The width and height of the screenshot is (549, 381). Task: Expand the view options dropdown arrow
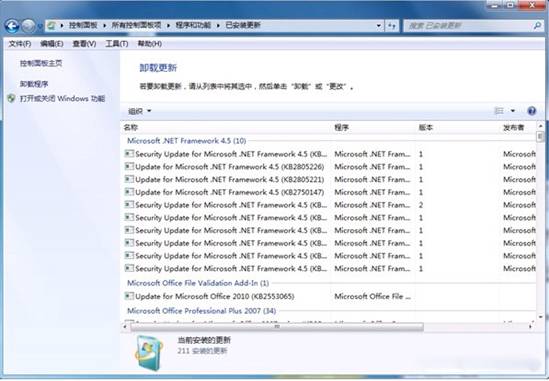click(513, 111)
